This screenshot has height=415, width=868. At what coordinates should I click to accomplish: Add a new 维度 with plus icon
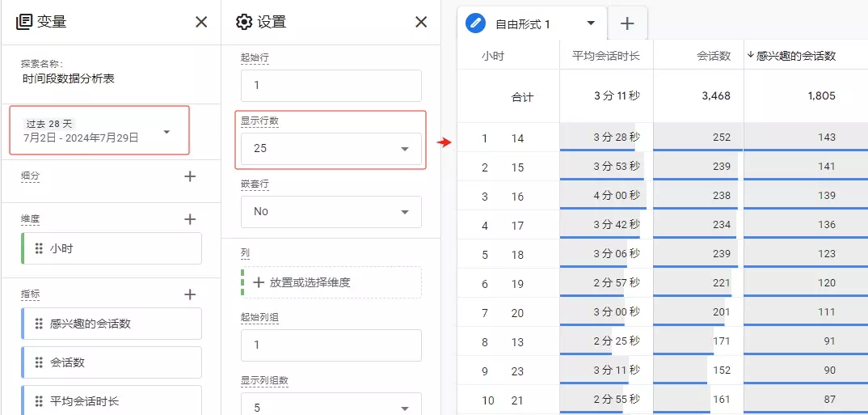(190, 219)
